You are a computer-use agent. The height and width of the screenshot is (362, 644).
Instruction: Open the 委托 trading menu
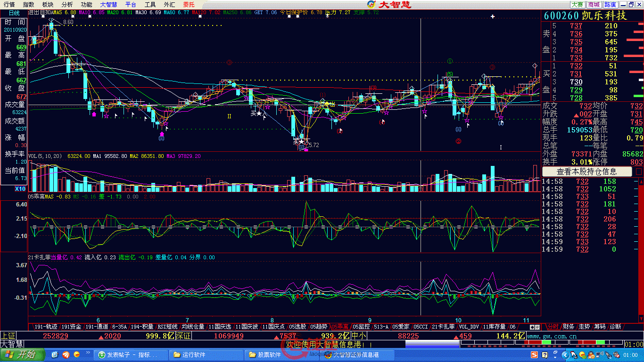click(189, 4)
